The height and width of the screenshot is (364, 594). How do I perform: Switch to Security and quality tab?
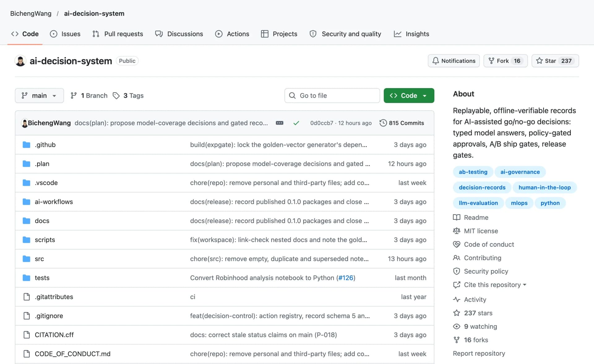345,34
